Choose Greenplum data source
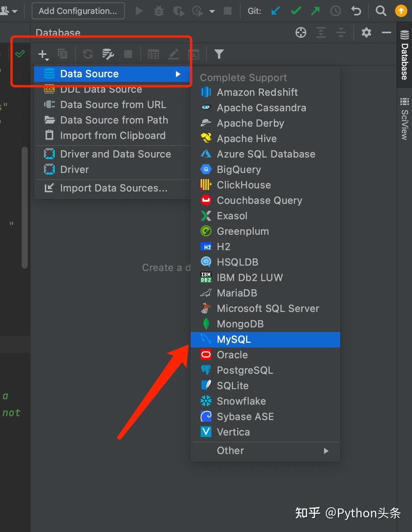This screenshot has width=412, height=532. (x=265, y=231)
